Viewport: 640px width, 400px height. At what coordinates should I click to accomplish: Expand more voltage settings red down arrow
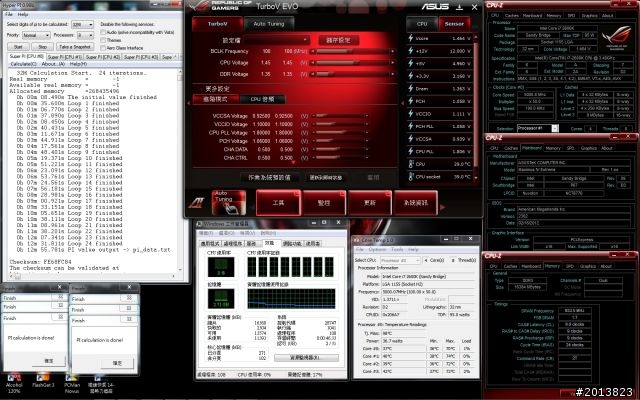[x=293, y=162]
